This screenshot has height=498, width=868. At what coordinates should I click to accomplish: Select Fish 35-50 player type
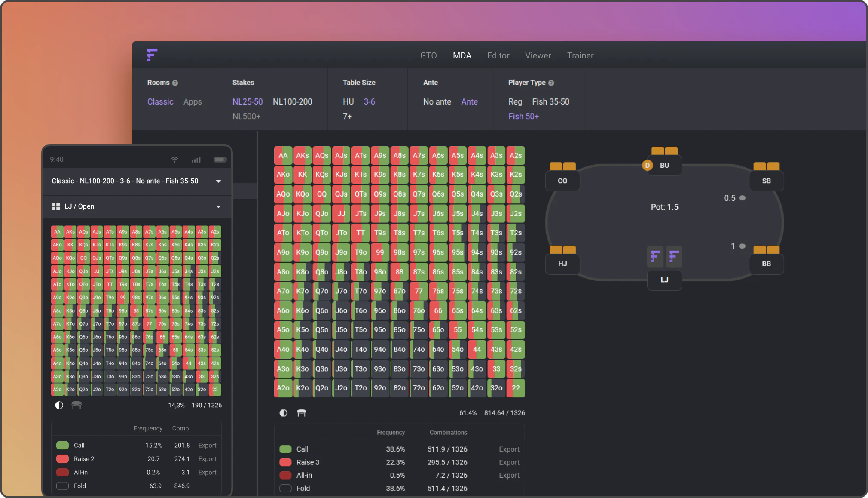551,102
